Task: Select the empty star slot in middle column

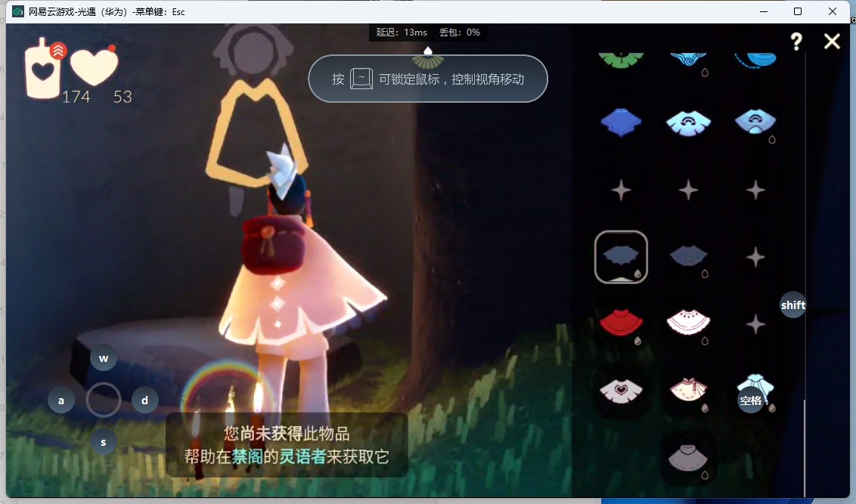Action: click(x=688, y=190)
